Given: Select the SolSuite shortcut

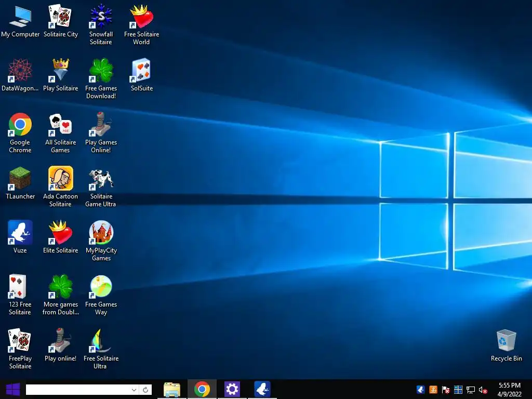Looking at the screenshot, I should coord(141,75).
